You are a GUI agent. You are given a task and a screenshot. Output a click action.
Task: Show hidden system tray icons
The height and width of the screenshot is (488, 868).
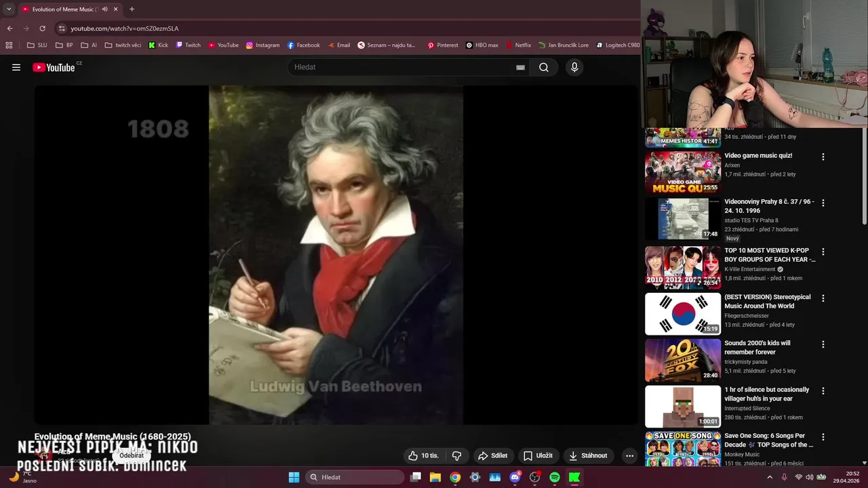(770, 477)
